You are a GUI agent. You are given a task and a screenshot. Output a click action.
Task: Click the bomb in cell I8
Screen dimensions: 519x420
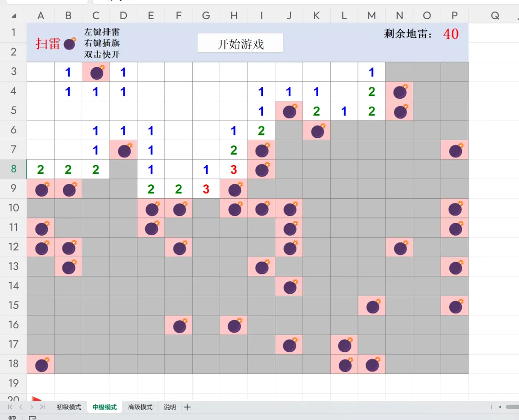pos(262,169)
